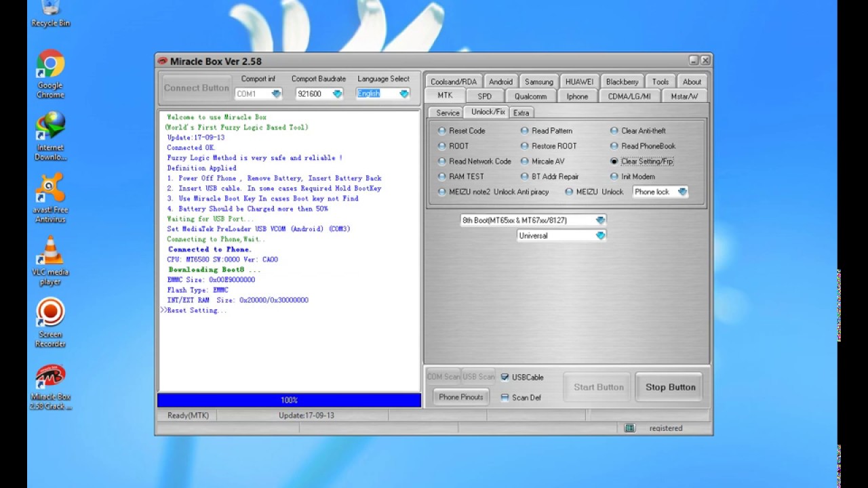Open Recycle Bin desktop icon
This screenshot has height=488, width=868.
tap(50, 14)
